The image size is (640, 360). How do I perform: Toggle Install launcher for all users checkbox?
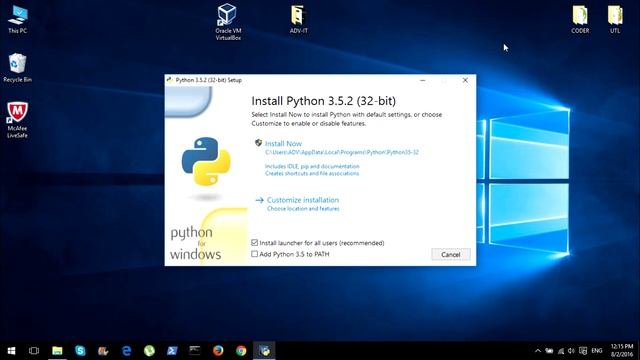pos(255,242)
